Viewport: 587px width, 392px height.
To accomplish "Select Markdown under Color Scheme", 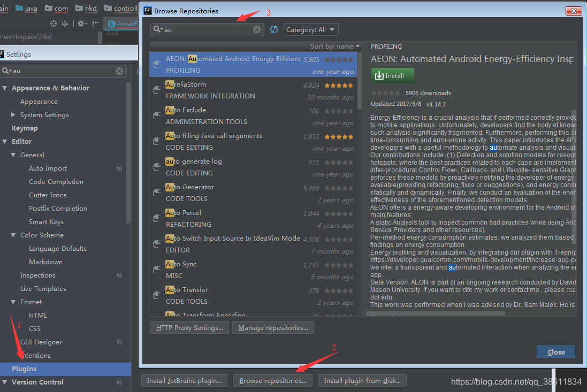I will coord(45,262).
